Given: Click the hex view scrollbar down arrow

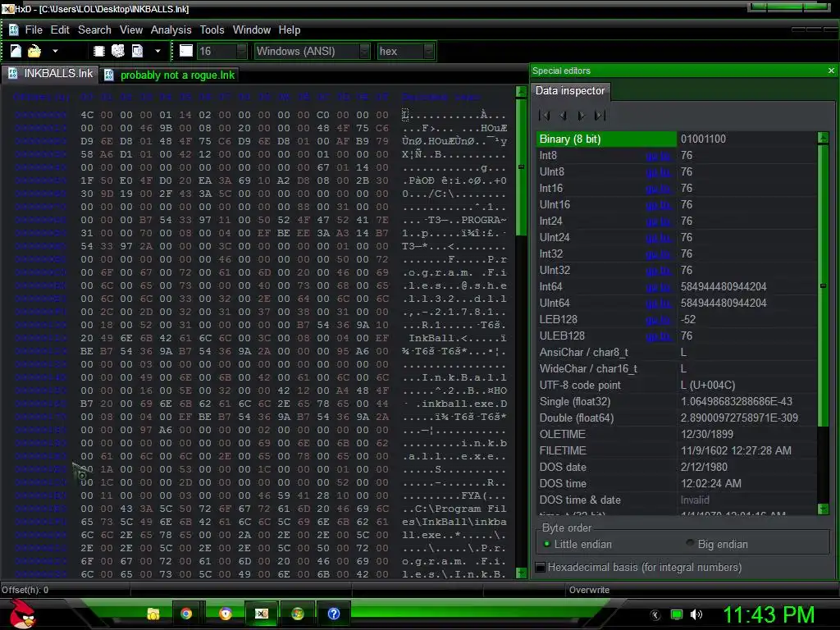Looking at the screenshot, I should tap(521, 573).
